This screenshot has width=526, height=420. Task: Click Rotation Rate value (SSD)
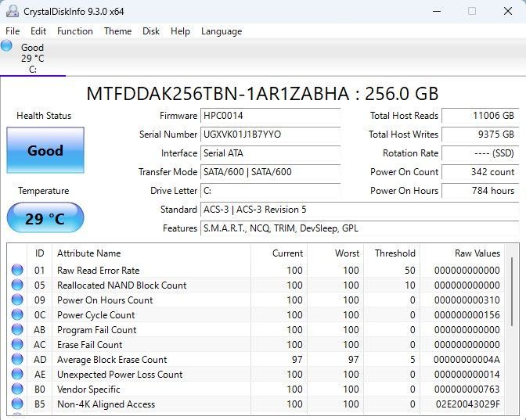(481, 153)
